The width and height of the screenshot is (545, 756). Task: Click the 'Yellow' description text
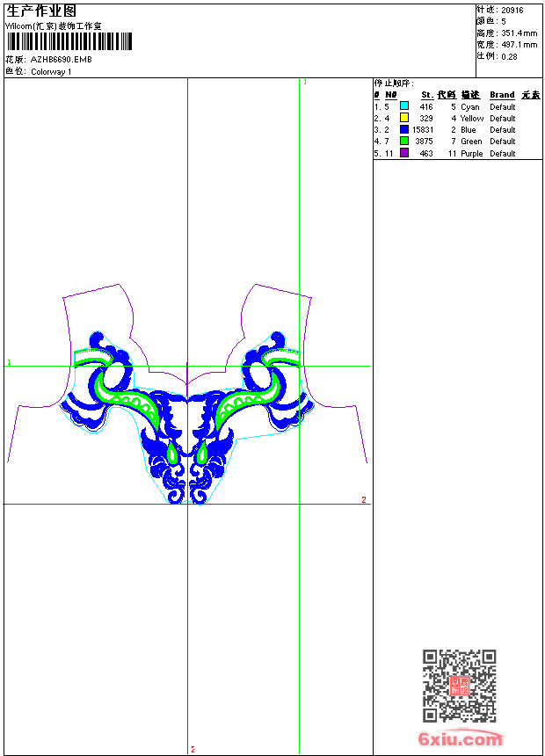(472, 119)
